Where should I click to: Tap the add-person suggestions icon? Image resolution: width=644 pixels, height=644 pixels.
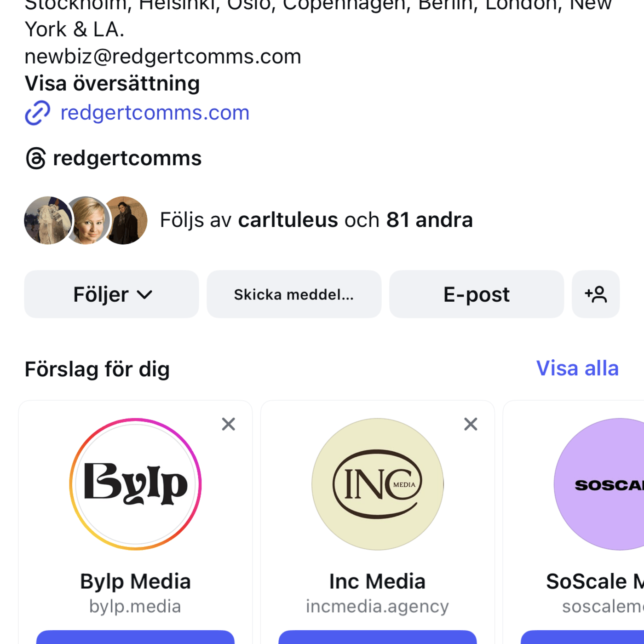pyautogui.click(x=596, y=294)
